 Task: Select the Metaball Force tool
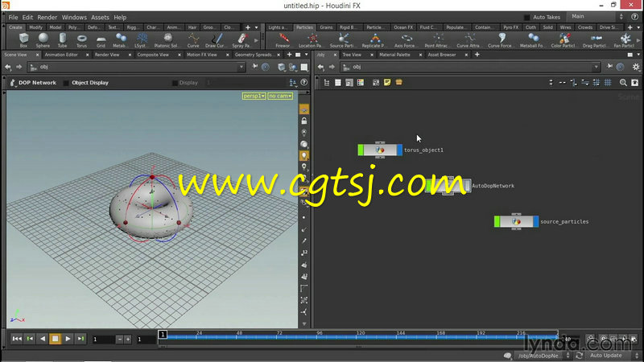coord(533,40)
